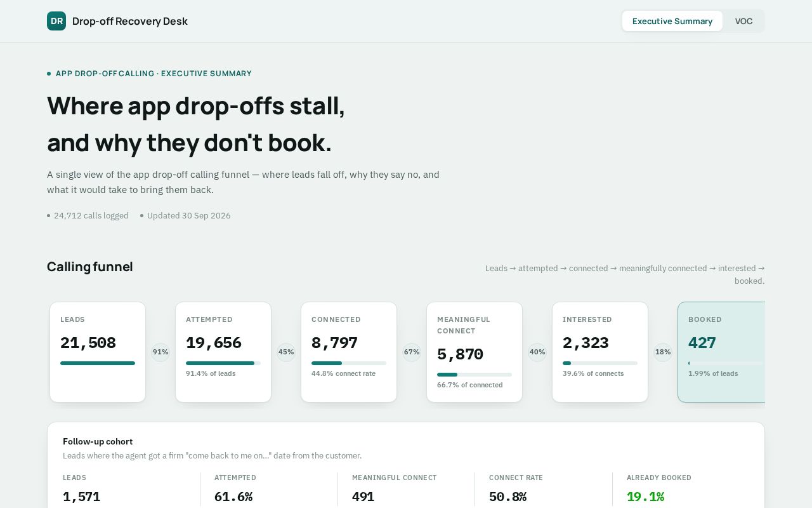The height and width of the screenshot is (508, 812).
Task: Select the 8,797 connected value
Action: (x=335, y=343)
